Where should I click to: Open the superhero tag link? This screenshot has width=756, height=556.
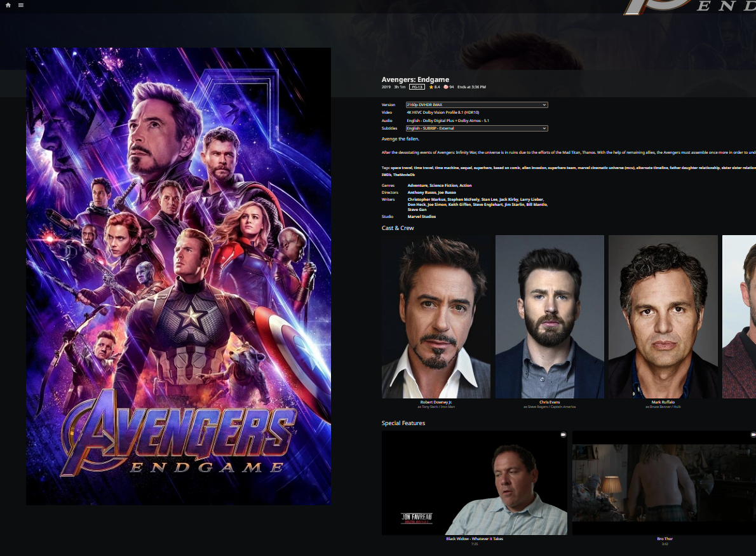[483, 168]
